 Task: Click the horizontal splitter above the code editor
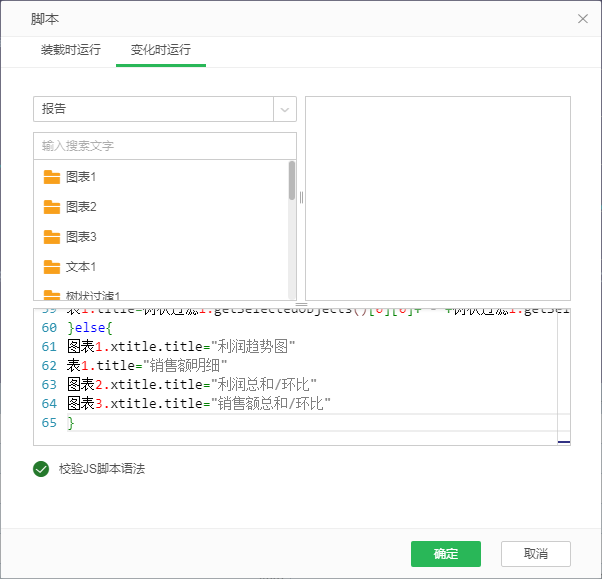pyautogui.click(x=301, y=304)
